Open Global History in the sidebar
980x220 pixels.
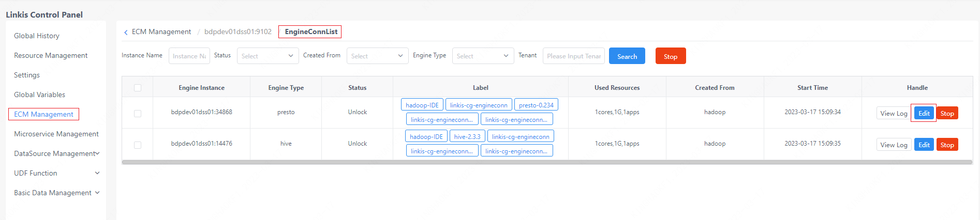tap(37, 36)
